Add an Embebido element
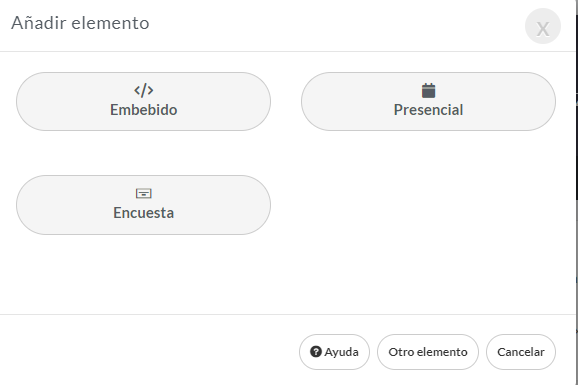This screenshot has width=578, height=385. click(x=143, y=101)
